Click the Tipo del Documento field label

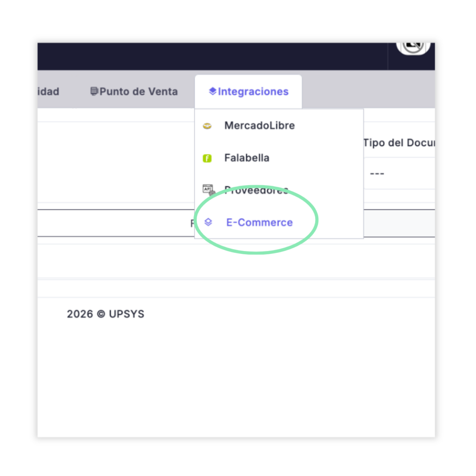(x=399, y=143)
